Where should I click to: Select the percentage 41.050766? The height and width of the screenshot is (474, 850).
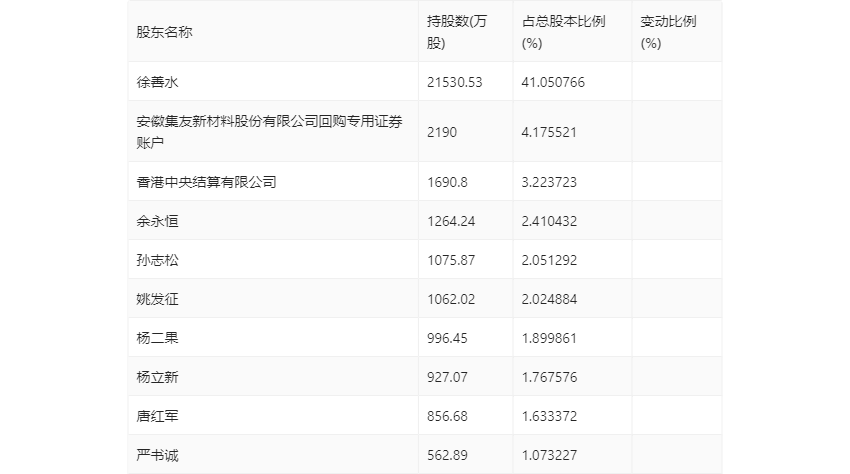[x=553, y=82]
